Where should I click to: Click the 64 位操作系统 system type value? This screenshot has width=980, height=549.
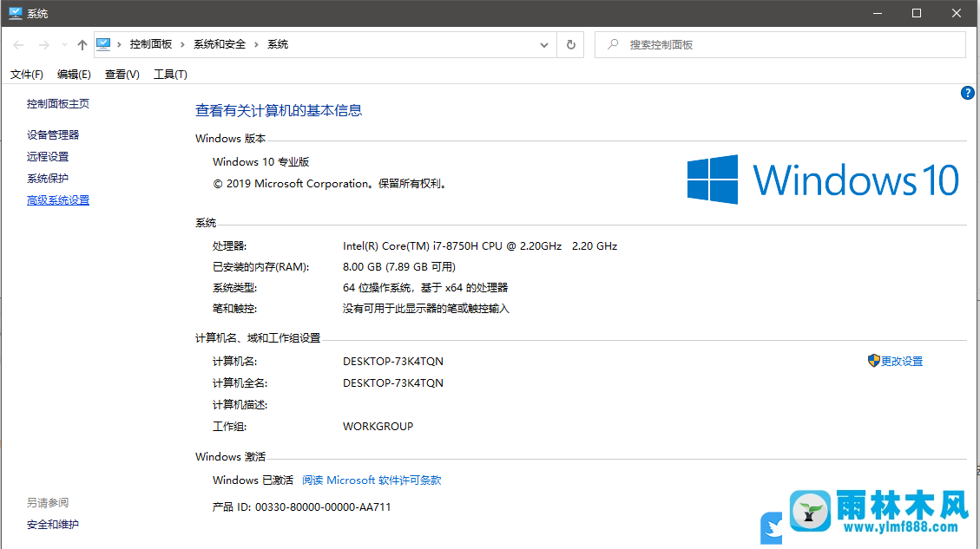(x=425, y=288)
